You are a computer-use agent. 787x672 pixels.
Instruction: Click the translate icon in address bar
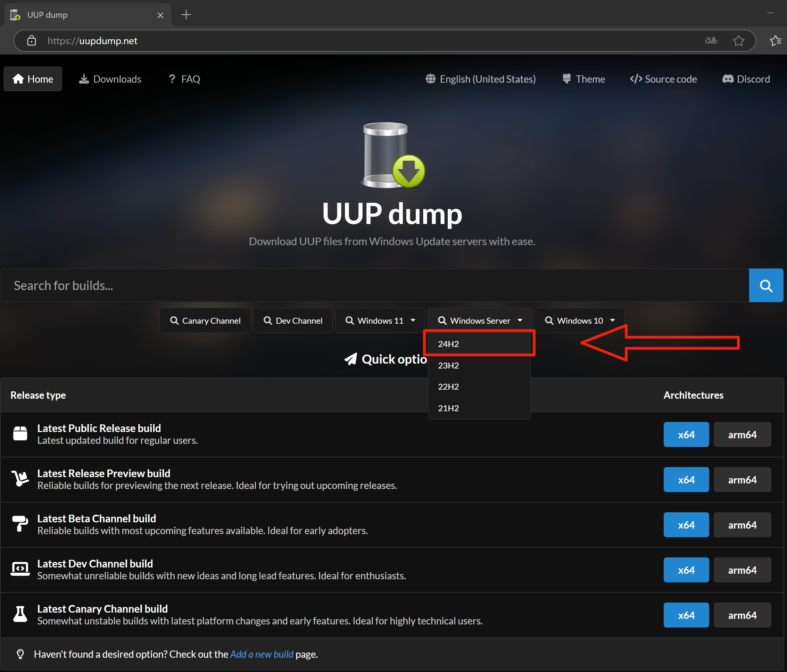click(x=711, y=41)
